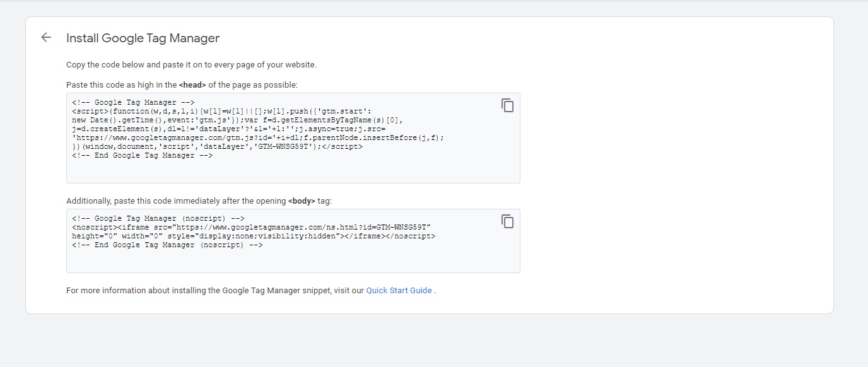Click inside the noscript body code box
Screen dimensions: 868x367
click(293, 241)
